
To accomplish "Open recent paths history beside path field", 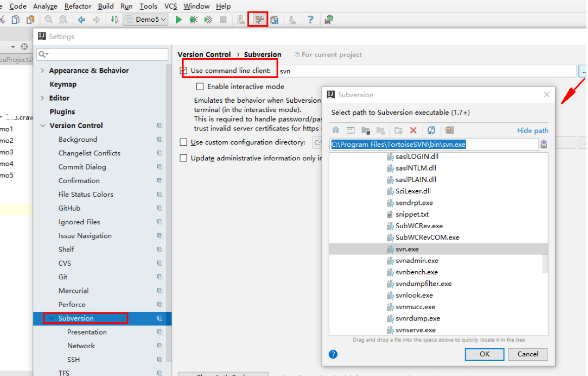I will pyautogui.click(x=544, y=144).
